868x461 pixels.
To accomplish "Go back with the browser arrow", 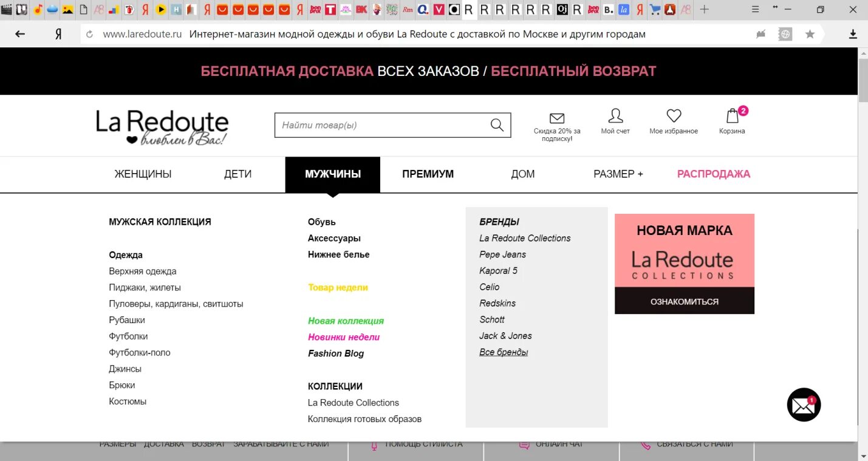I will 20,34.
